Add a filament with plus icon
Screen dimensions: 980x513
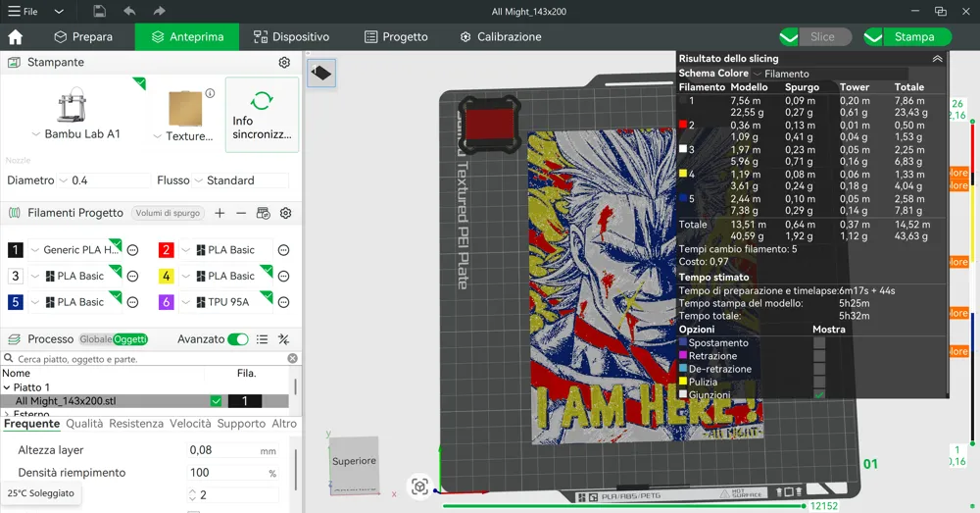click(220, 213)
